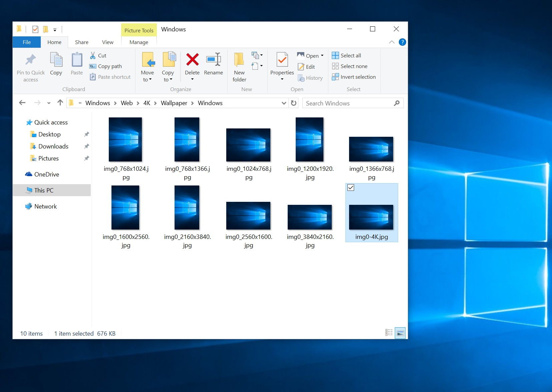Delete the selected file with red X

[192, 60]
